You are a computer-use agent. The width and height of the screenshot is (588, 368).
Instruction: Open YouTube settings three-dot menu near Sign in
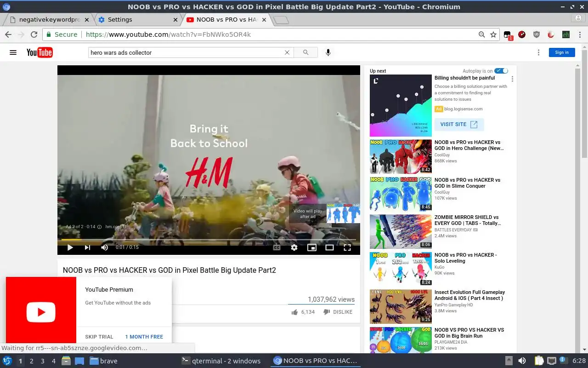[539, 52]
